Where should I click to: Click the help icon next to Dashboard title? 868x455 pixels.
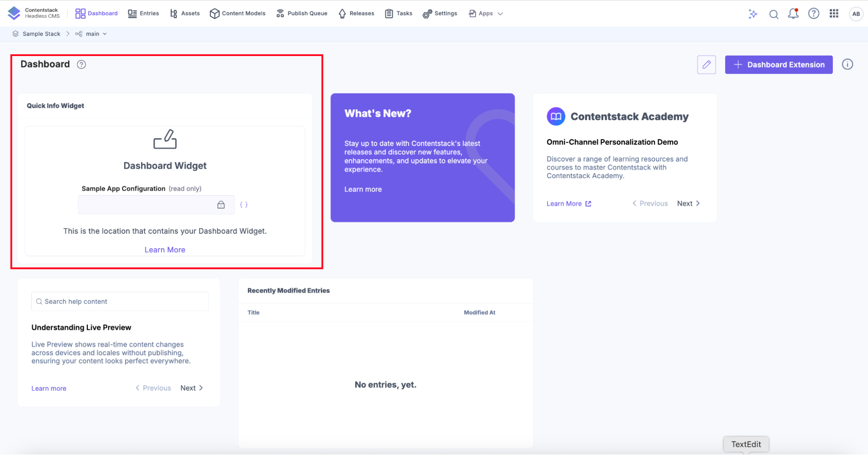click(x=81, y=65)
